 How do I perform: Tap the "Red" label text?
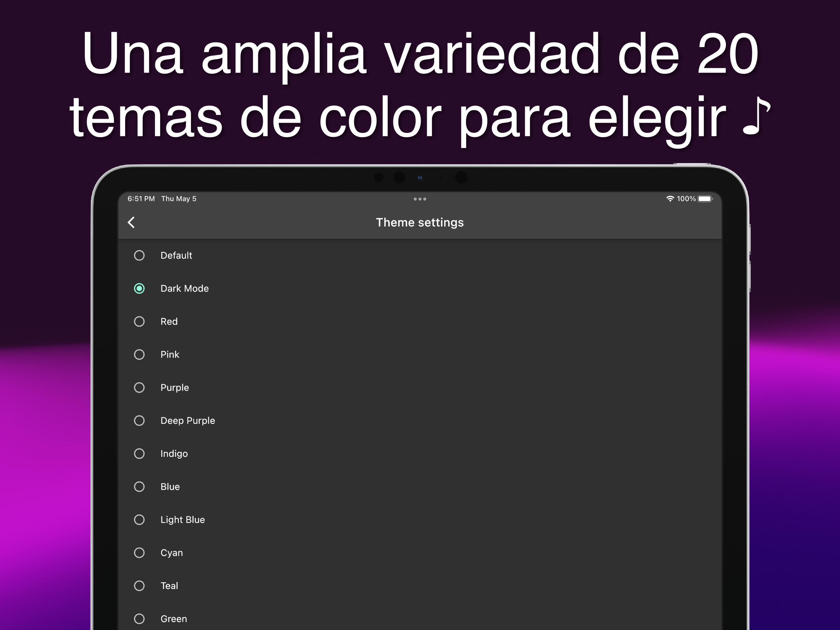[169, 321]
